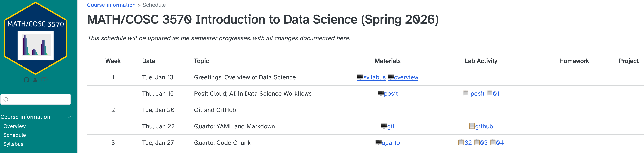Click the Course information breadcrumb link
The image size is (644, 153).
click(111, 5)
